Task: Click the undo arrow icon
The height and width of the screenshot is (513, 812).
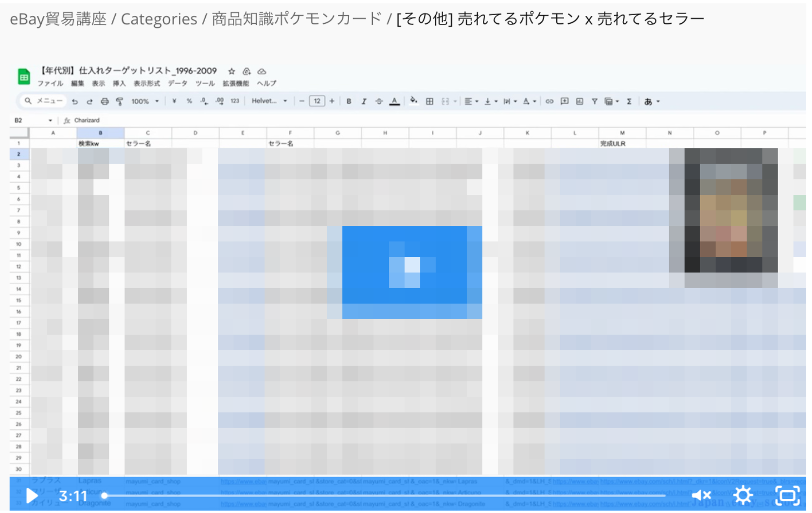Action: pyautogui.click(x=74, y=102)
